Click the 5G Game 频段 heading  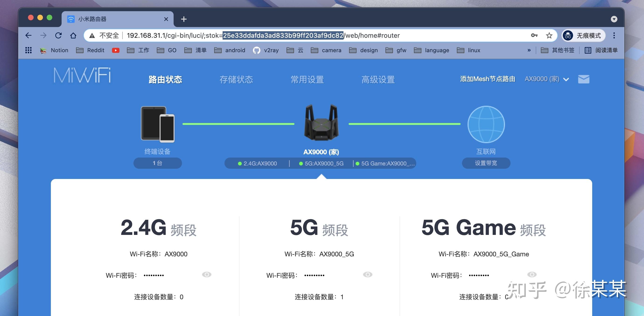pos(484,228)
